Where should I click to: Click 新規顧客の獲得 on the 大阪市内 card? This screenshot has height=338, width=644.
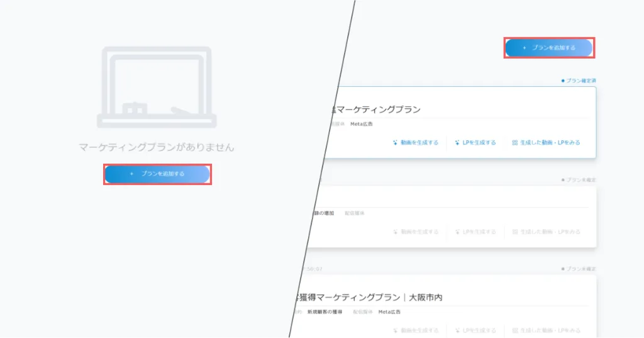(325, 312)
